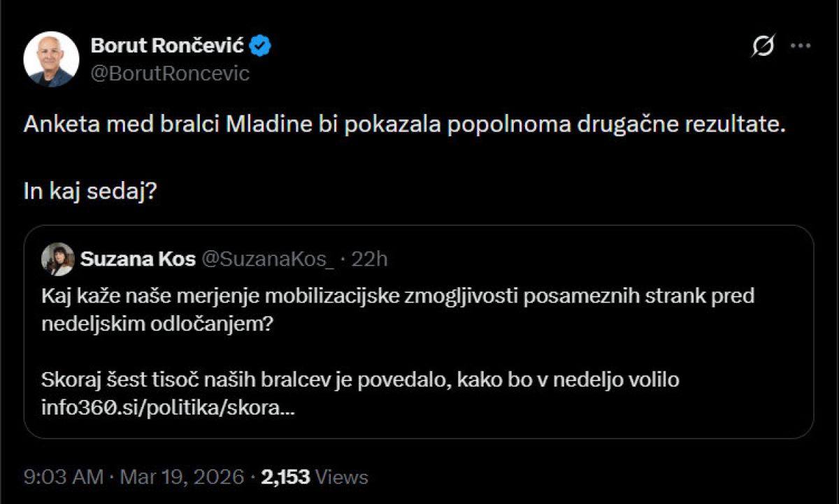
Task: Click Borut Rončević's profile avatar
Action: 51,59
